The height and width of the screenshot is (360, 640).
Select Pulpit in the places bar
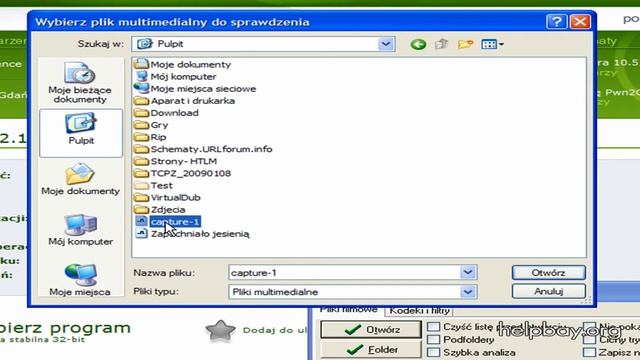click(x=81, y=133)
